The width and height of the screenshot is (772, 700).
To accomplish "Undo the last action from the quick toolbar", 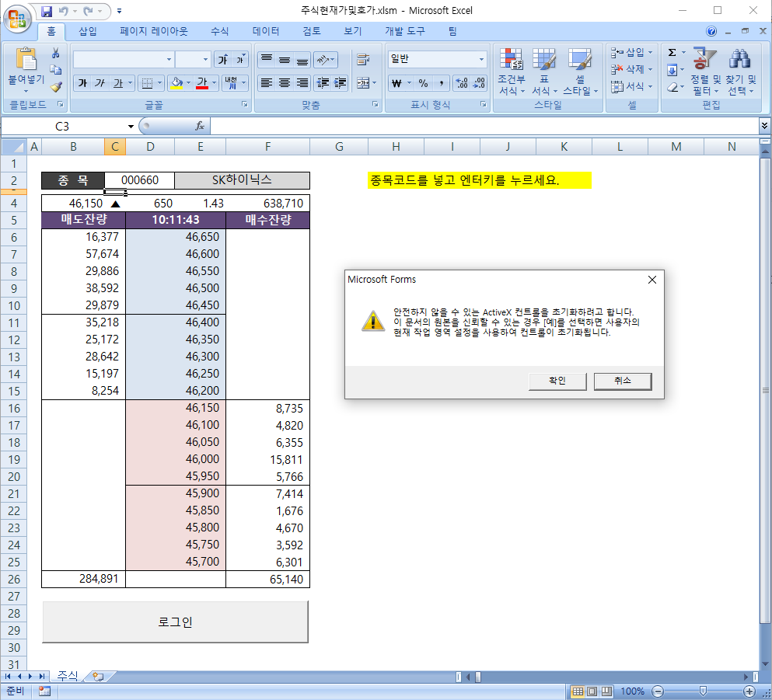I will pyautogui.click(x=64, y=11).
